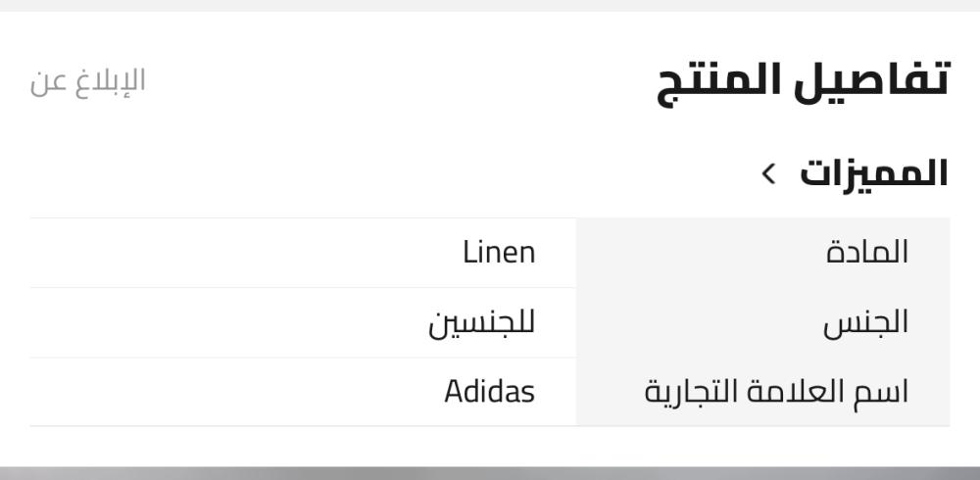Select the Linen material value
980x480 pixels.
coord(499,253)
